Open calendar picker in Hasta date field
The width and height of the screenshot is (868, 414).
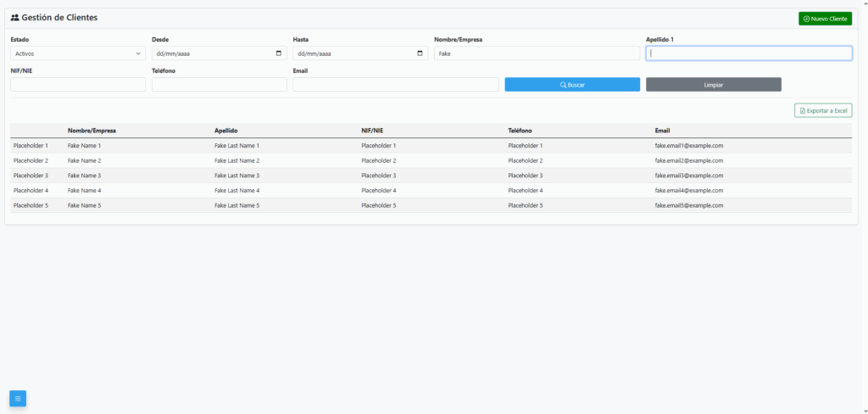420,53
